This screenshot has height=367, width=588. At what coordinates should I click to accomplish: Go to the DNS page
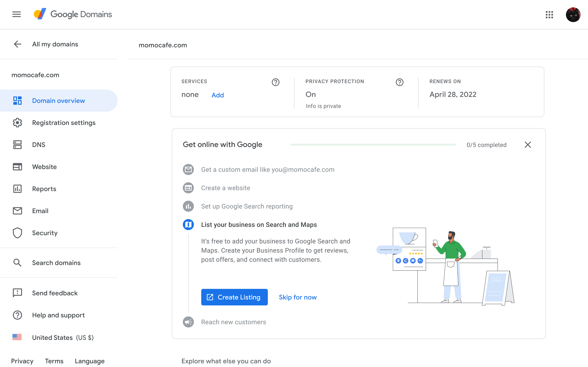(x=59, y=145)
